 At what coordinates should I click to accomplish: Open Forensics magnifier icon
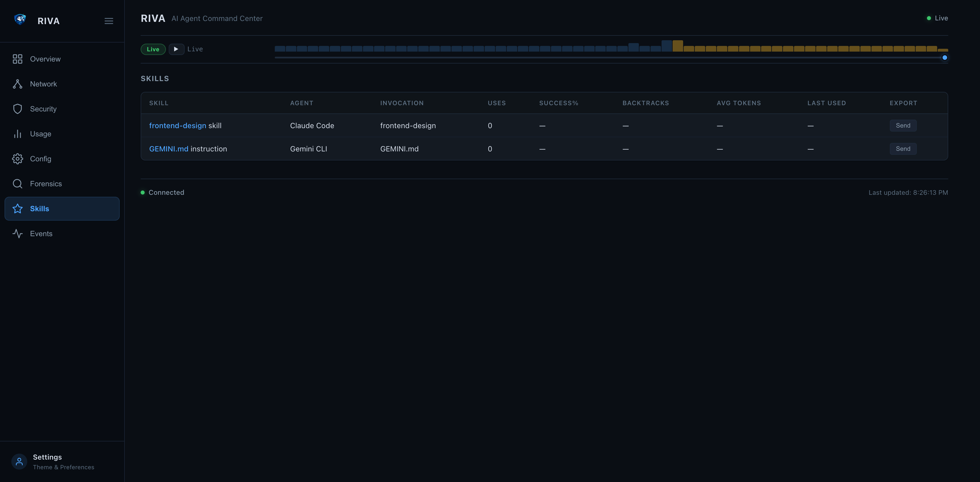point(18,184)
